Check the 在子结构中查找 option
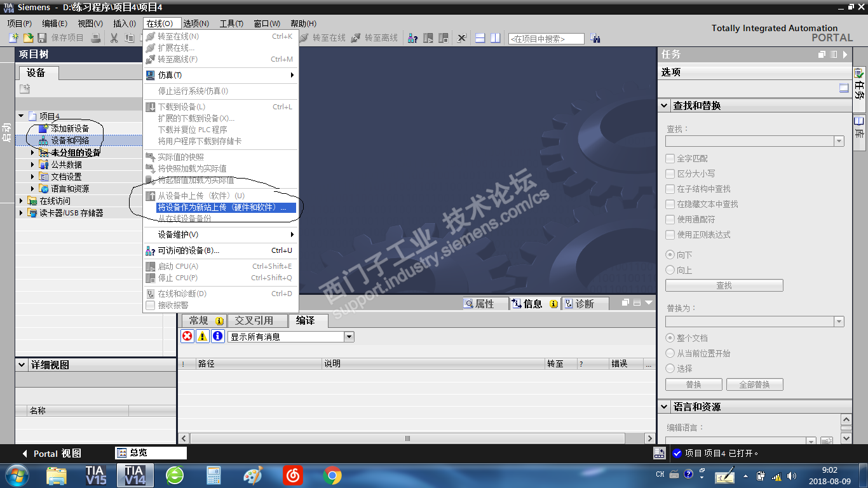This screenshot has height=488, width=868. pos(670,189)
